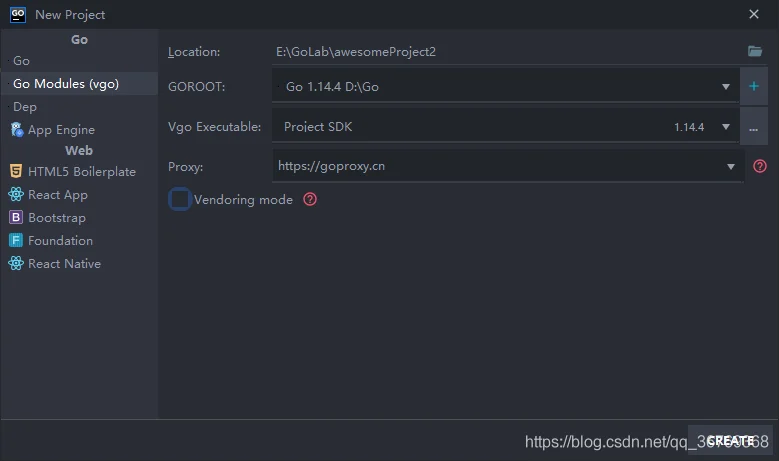Click the Vendoring mode label text
Image resolution: width=779 pixels, height=461 pixels.
(243, 200)
